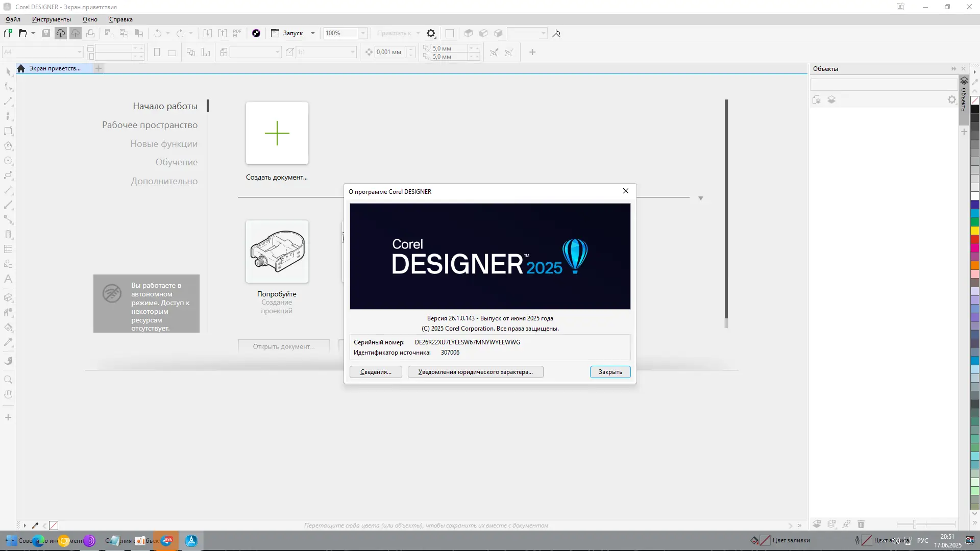Click the Open folder toolbar icon
This screenshot has width=980, height=551.
tap(22, 33)
